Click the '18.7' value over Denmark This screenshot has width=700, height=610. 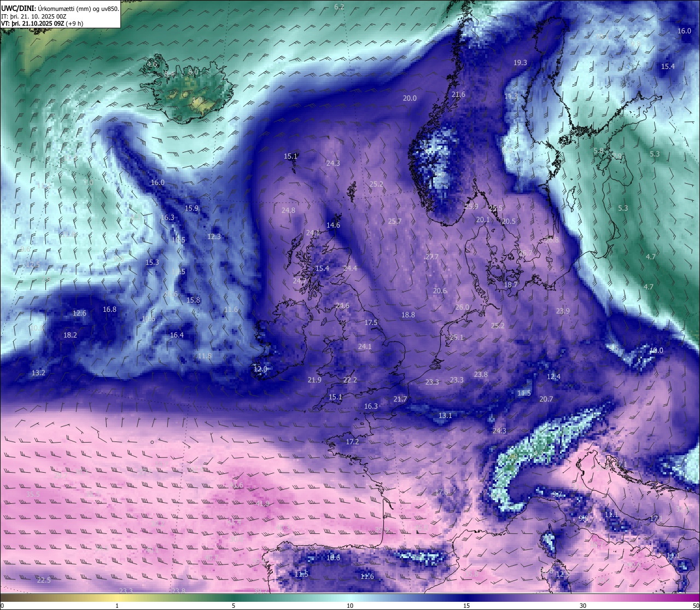[511, 285]
